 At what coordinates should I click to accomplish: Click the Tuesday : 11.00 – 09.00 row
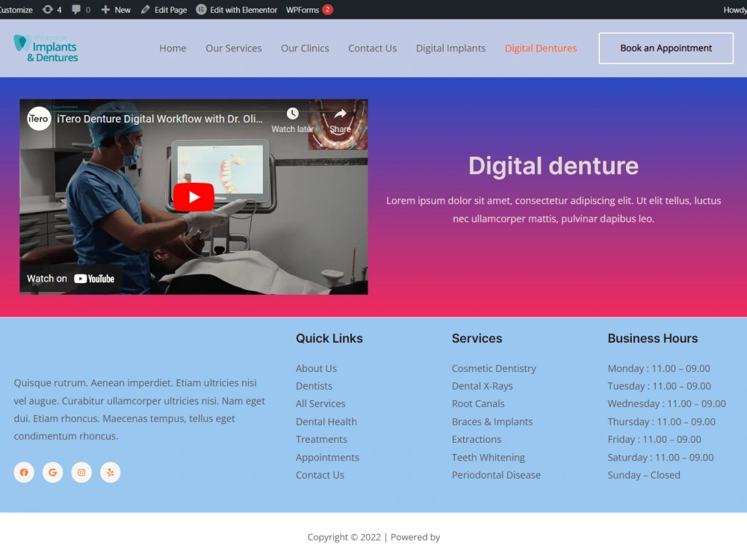pyautogui.click(x=660, y=386)
